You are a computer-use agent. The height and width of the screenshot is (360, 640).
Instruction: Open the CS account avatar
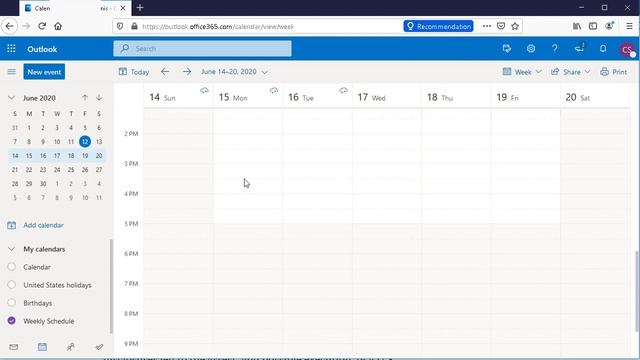[x=627, y=49]
